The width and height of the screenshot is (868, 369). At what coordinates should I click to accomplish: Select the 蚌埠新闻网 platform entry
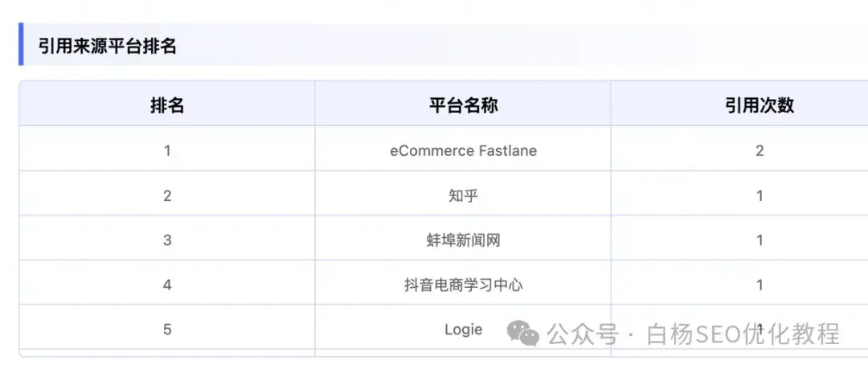pyautogui.click(x=463, y=240)
